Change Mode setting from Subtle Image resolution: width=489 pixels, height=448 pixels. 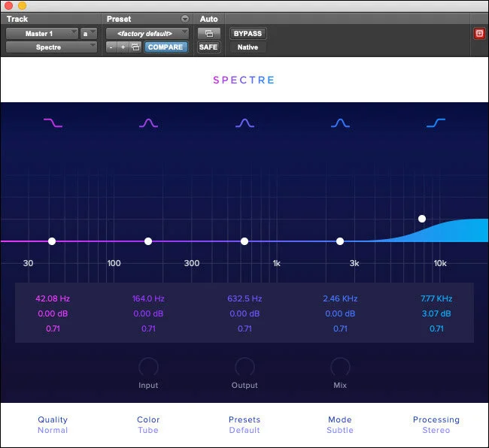tap(340, 425)
